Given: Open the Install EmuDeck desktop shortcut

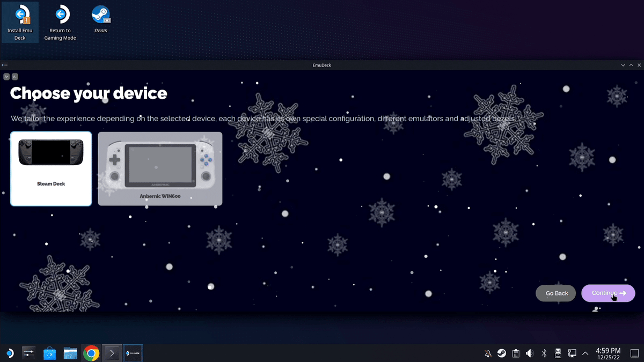Looking at the screenshot, I should tap(20, 23).
